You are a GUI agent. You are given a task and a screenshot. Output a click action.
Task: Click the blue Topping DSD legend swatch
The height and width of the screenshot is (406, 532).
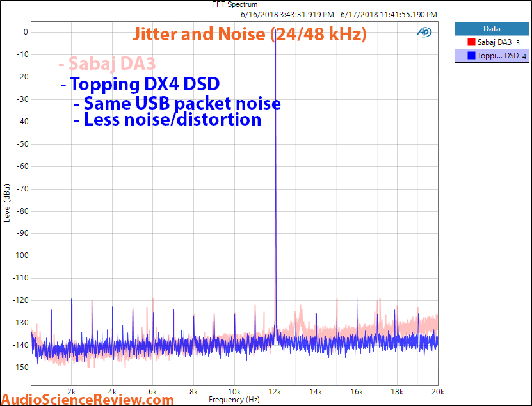[x=471, y=55]
